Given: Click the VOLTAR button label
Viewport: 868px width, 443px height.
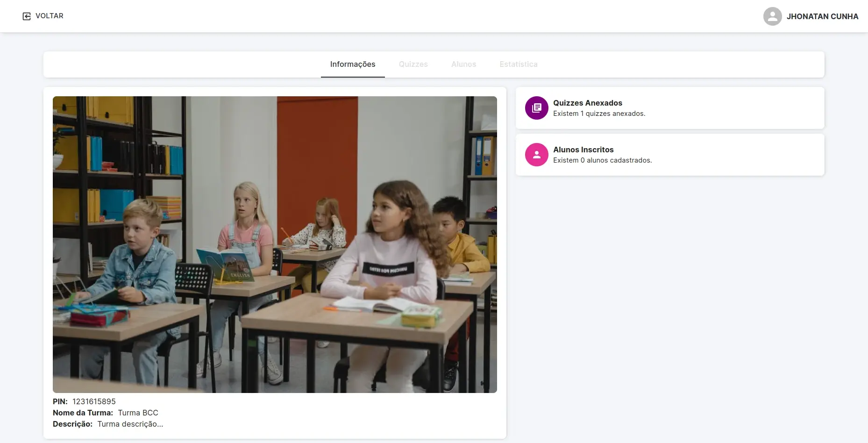Looking at the screenshot, I should (x=50, y=16).
